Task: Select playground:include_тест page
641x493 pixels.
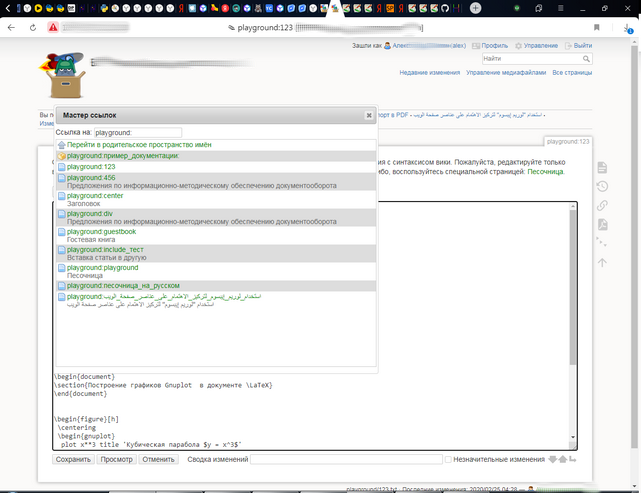Action: (x=105, y=250)
